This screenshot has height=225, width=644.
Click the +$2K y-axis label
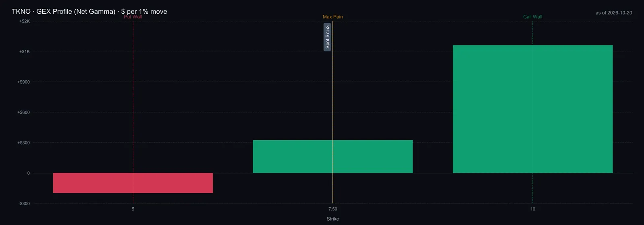(25, 21)
